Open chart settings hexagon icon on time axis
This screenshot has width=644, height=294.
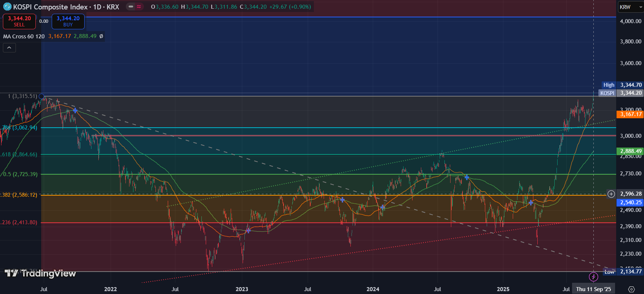coord(631,289)
